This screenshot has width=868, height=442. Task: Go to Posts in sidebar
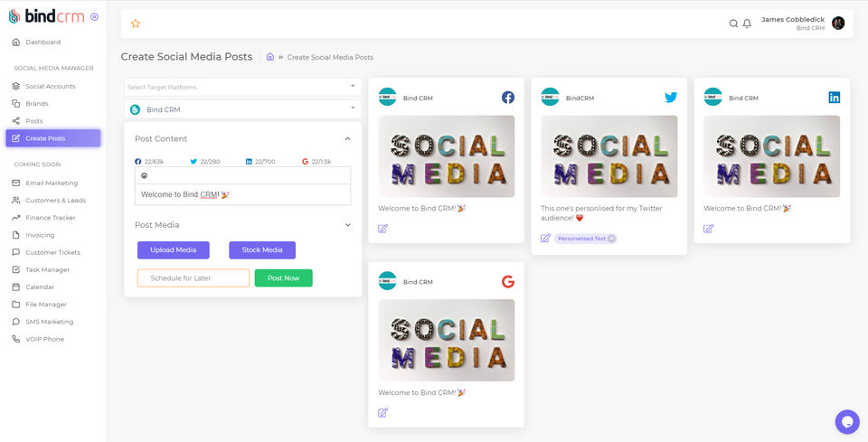coord(34,120)
